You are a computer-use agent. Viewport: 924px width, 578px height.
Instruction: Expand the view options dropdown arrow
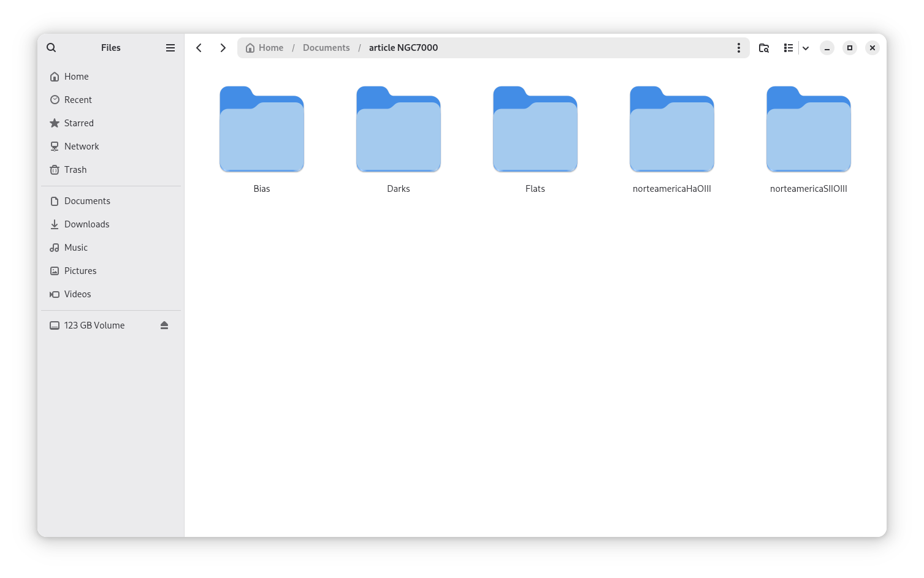point(806,48)
